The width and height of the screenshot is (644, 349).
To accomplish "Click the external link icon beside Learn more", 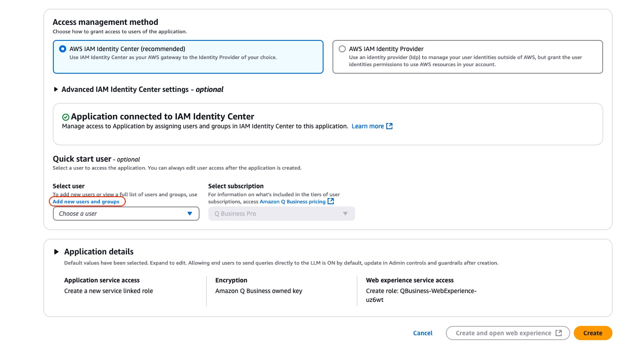I will pos(389,126).
